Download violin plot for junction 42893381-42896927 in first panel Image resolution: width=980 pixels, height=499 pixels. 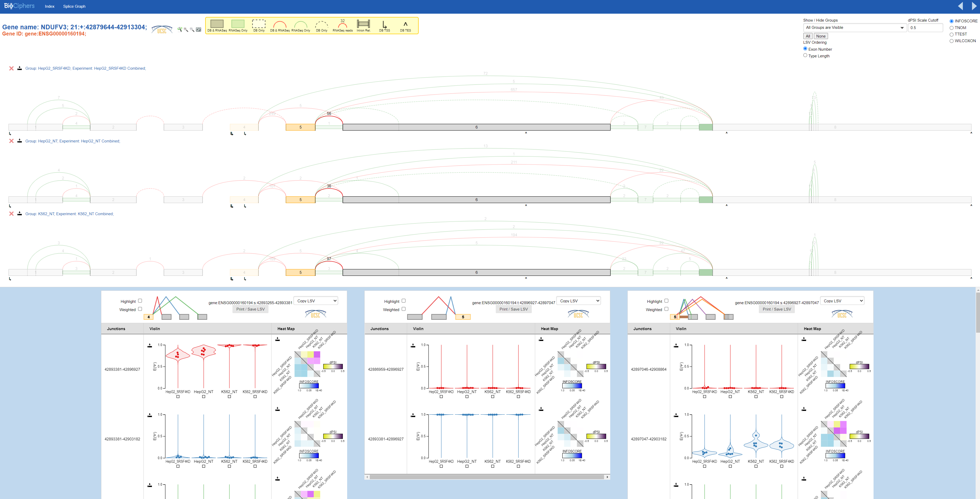149,345
